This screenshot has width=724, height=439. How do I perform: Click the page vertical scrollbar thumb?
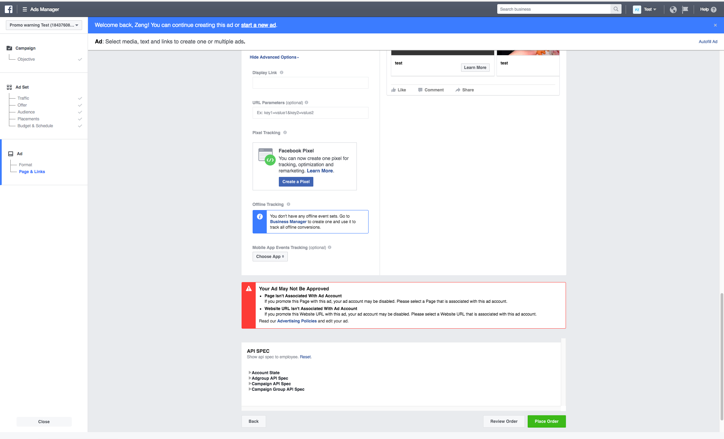pyautogui.click(x=721, y=355)
